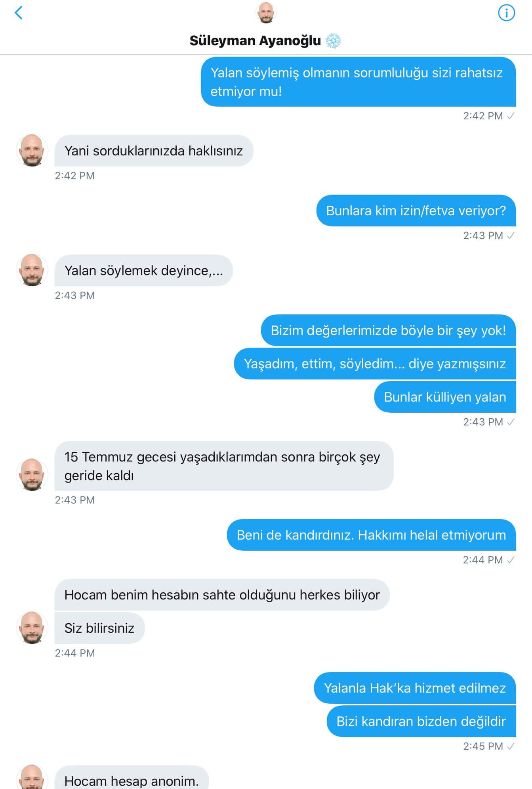Viewport: 532px width, 789px height.
Task: Select the 'Yalan söylemiş olmanın sorumluluğu' message bubble
Action: pyautogui.click(x=358, y=82)
